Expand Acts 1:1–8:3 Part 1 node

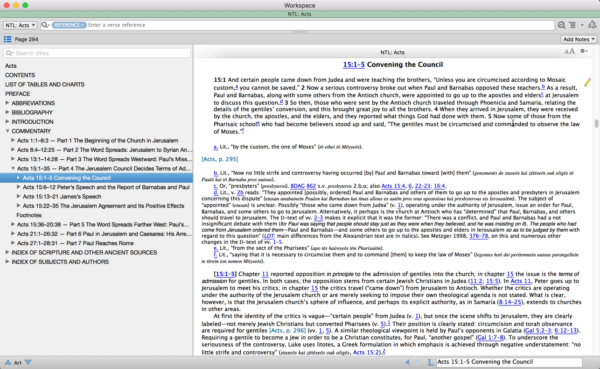coord(13,140)
